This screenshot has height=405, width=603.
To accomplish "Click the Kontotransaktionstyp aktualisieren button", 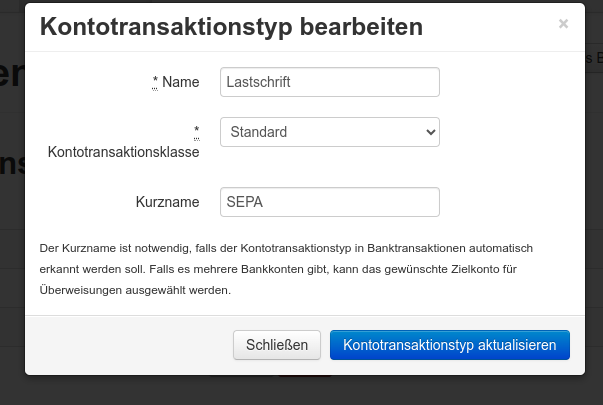I will click(x=449, y=345).
